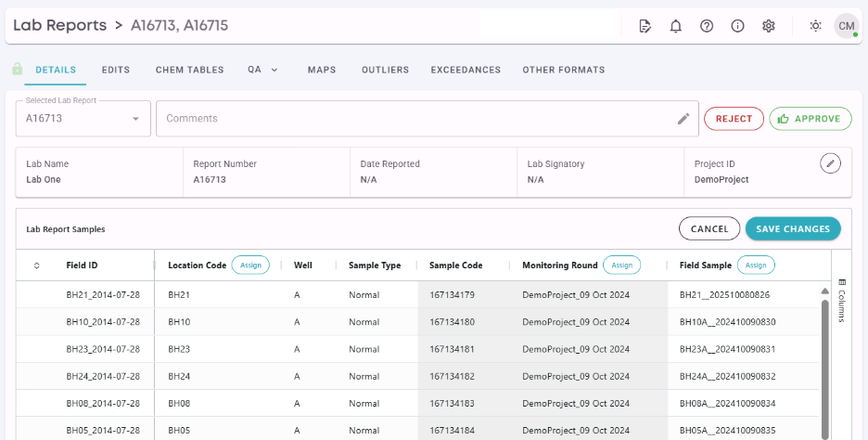Switch to the Exceedances tab
This screenshot has width=868, height=440.
click(466, 70)
